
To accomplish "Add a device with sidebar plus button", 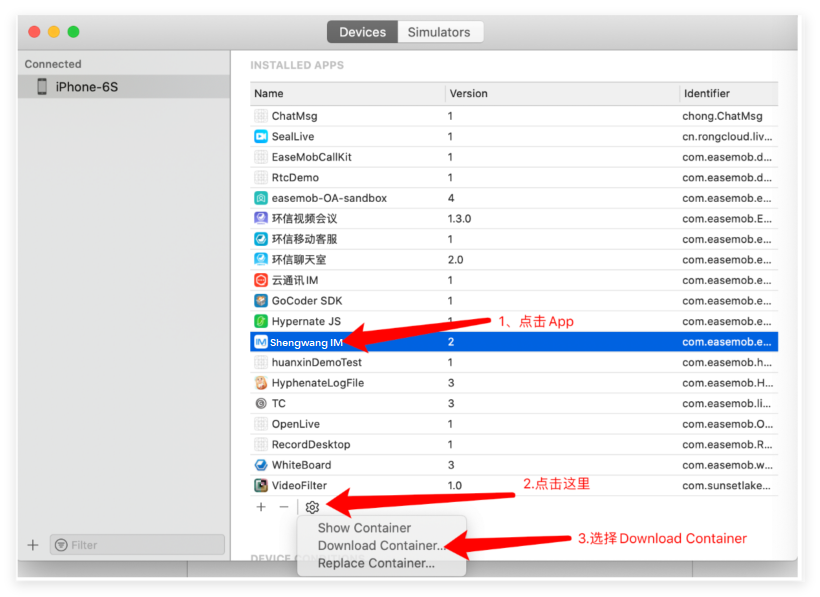I will (33, 545).
